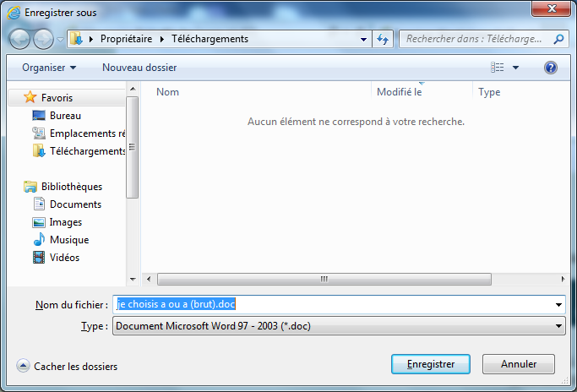The image size is (577, 392).
Task: Select Bureau in Favoris
Action: pyautogui.click(x=65, y=116)
